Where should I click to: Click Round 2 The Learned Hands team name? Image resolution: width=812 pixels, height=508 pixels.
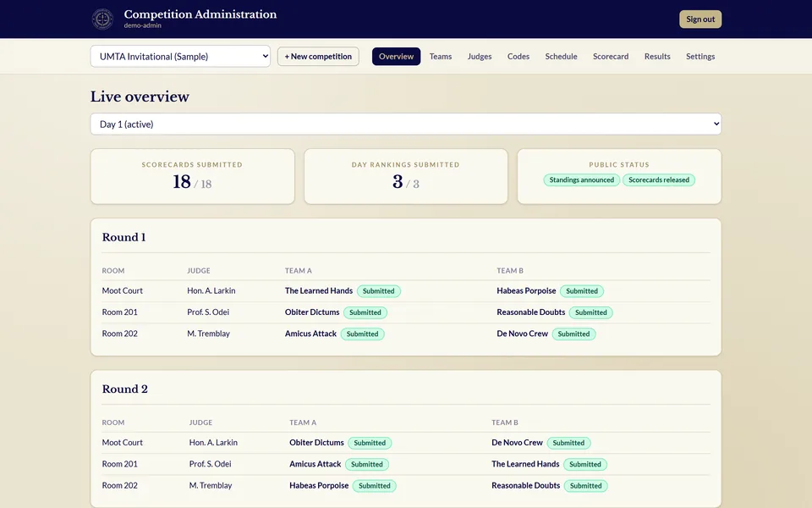(525, 464)
